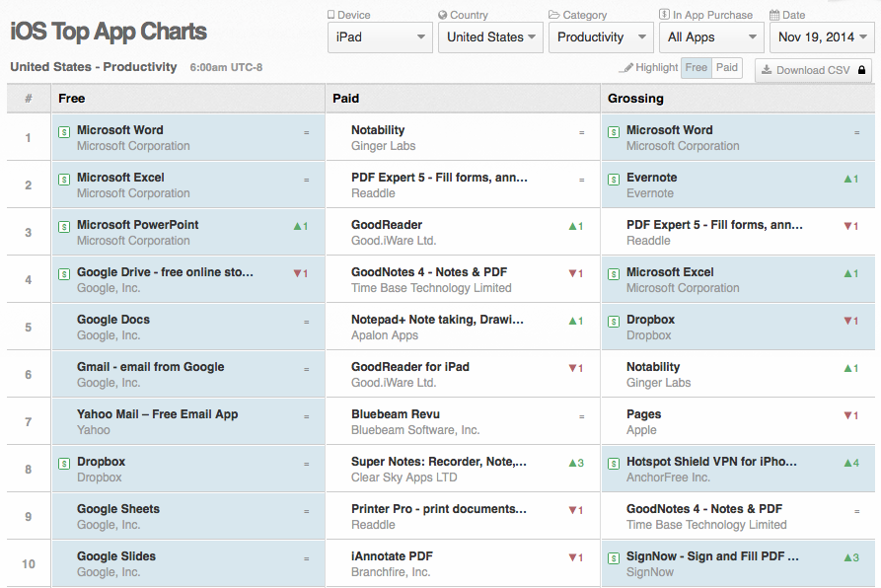
Task: Open Pages in the Grossing list
Action: [644, 414]
